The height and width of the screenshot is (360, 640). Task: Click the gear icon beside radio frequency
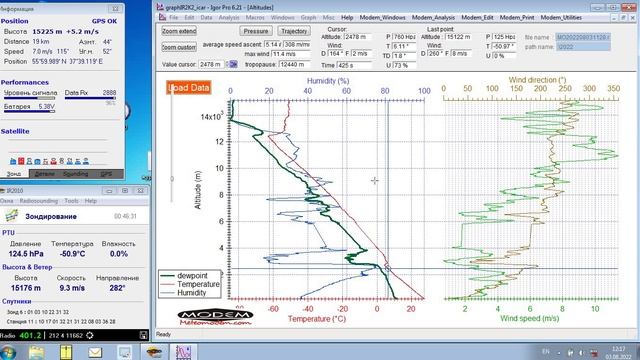90,336
